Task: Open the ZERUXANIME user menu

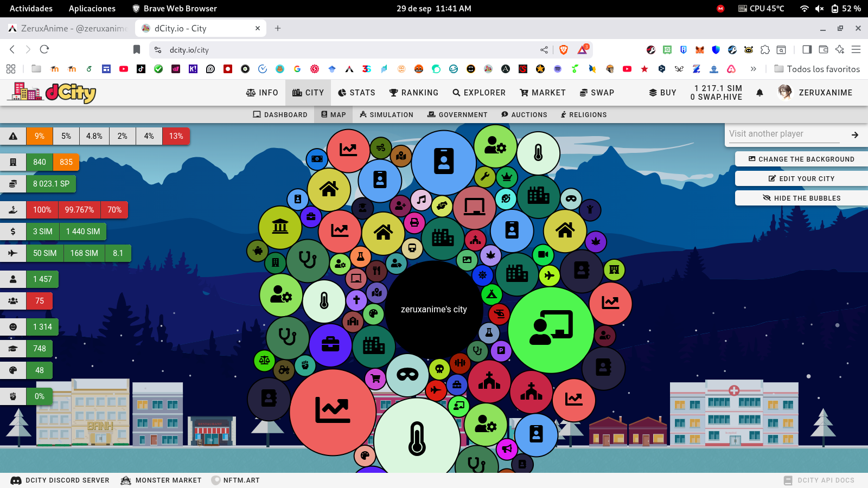Action: tap(815, 93)
